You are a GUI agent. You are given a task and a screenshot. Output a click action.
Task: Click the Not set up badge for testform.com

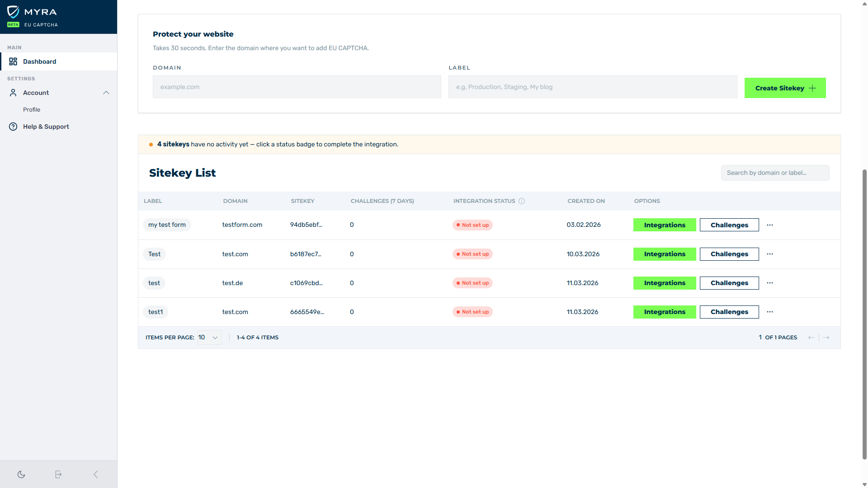pyautogui.click(x=472, y=225)
